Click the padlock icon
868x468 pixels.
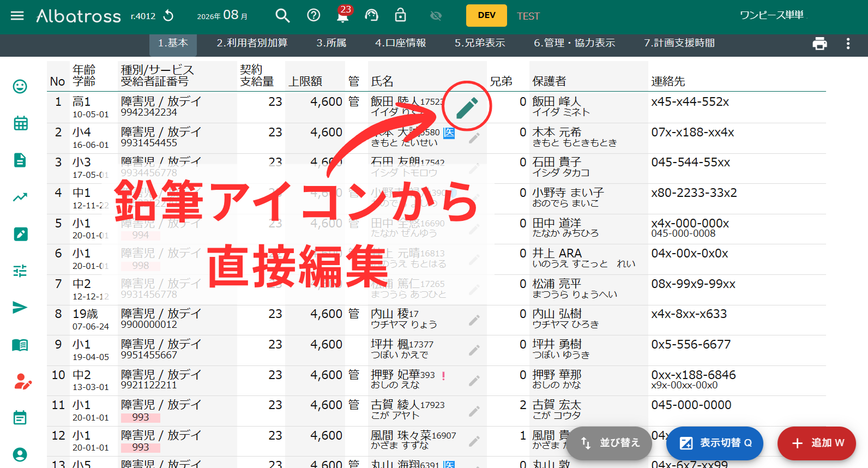pyautogui.click(x=401, y=15)
